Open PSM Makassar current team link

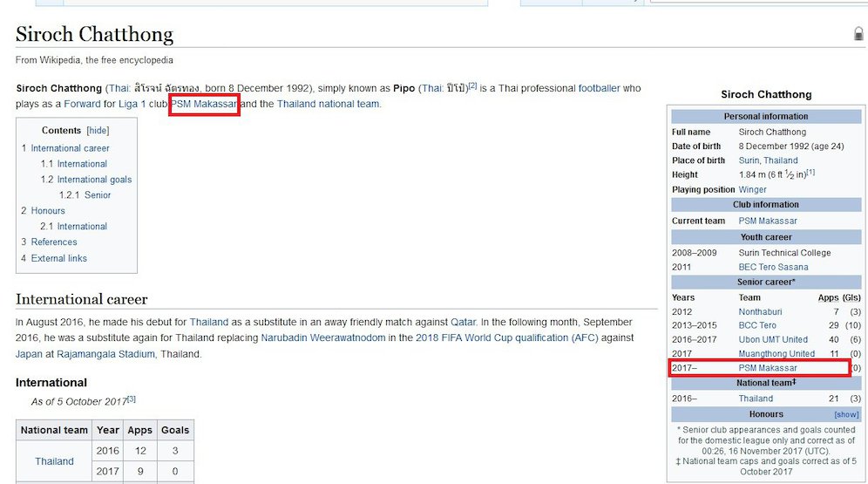click(768, 221)
